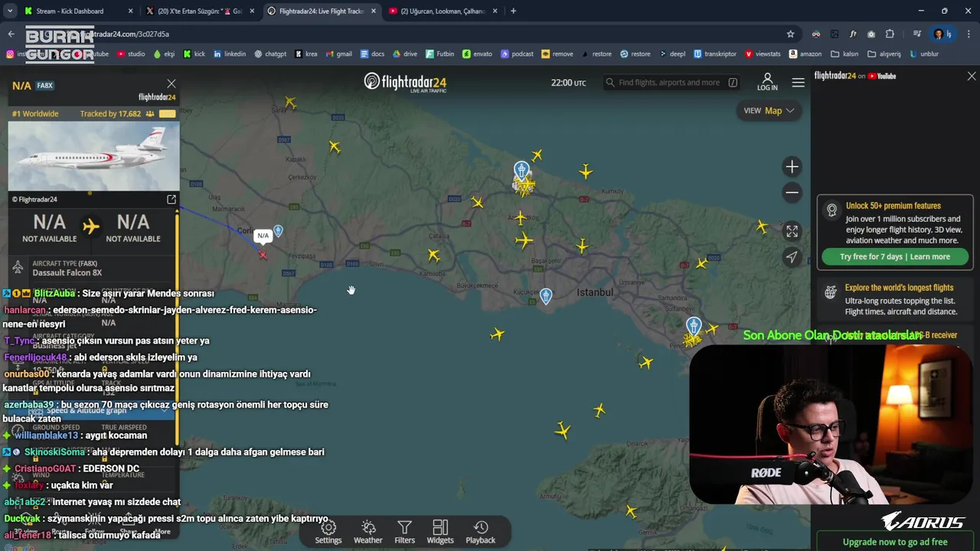
Task: Click Tracked by 17,682 text
Action: click(110, 114)
